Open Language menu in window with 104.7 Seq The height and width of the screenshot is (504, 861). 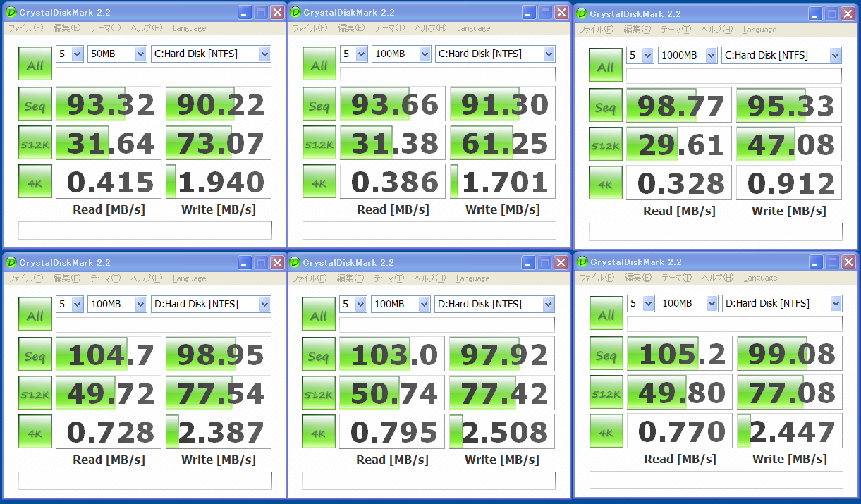(x=190, y=278)
